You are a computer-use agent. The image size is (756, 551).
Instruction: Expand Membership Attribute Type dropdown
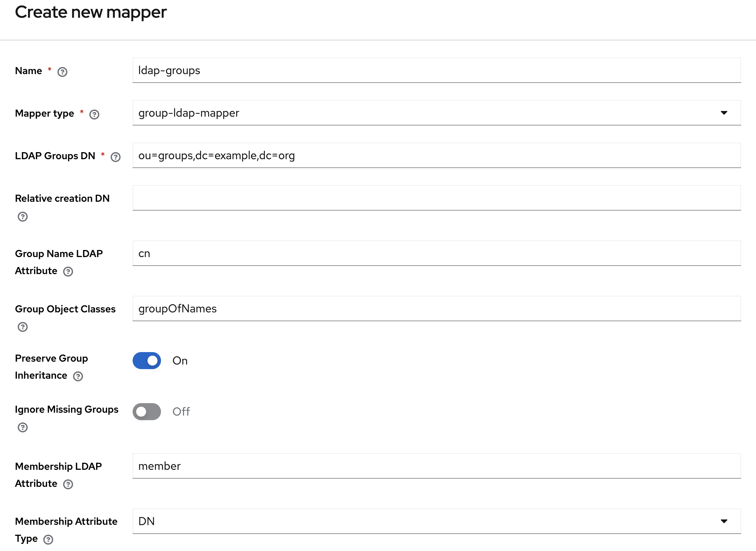(436, 521)
